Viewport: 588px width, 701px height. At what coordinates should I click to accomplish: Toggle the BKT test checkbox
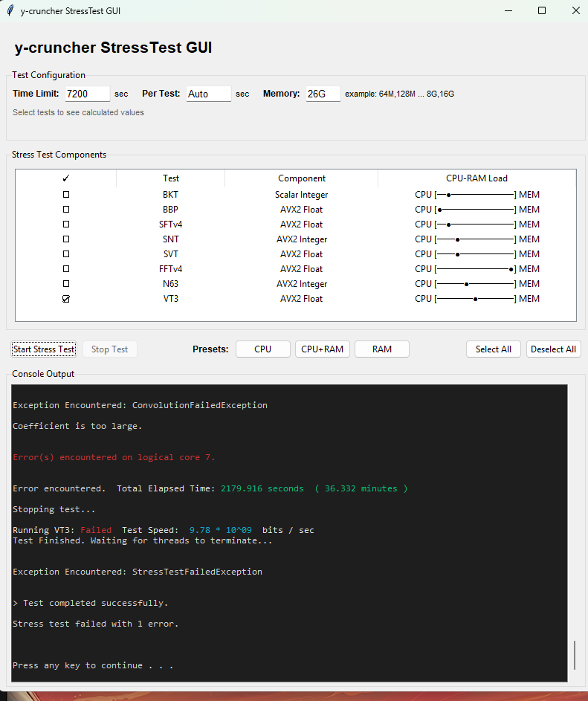pos(66,195)
